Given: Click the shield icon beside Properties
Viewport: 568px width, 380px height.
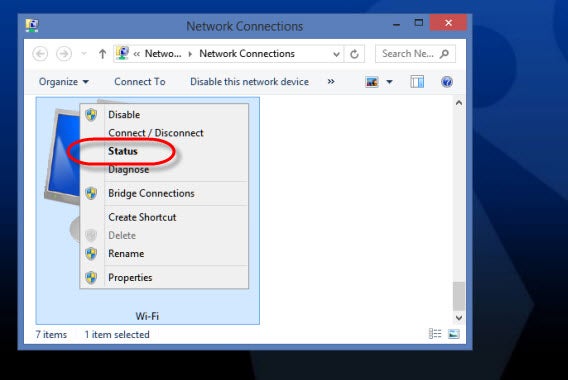Looking at the screenshot, I should pos(91,277).
